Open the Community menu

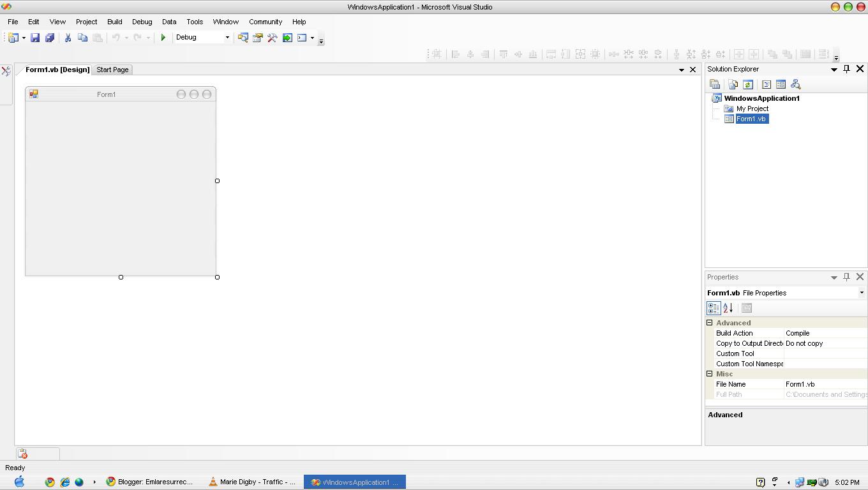266,22
